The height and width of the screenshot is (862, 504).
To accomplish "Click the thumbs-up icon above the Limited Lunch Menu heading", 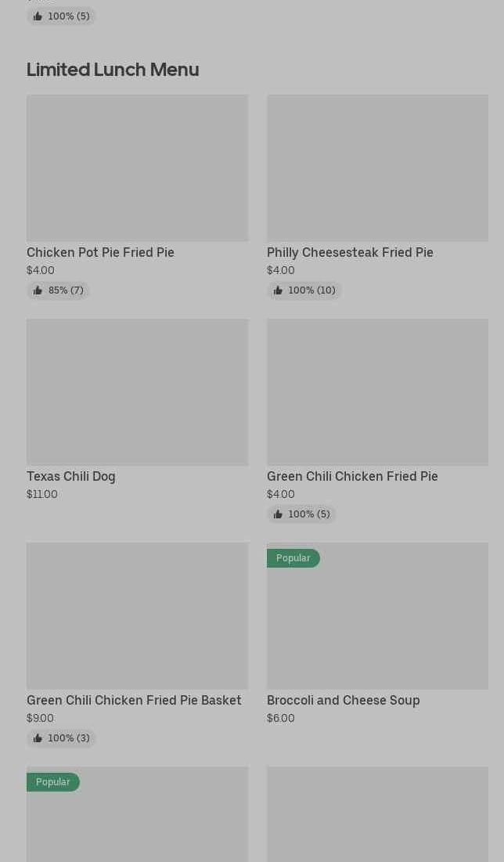I will (38, 16).
